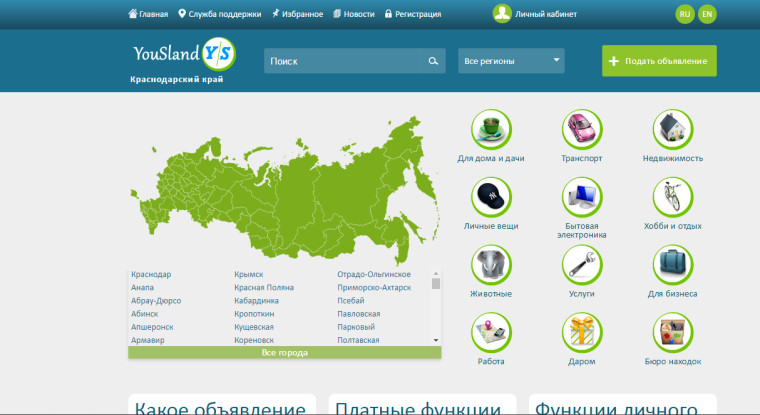Click the city list scrollbar up arrow

436,273
